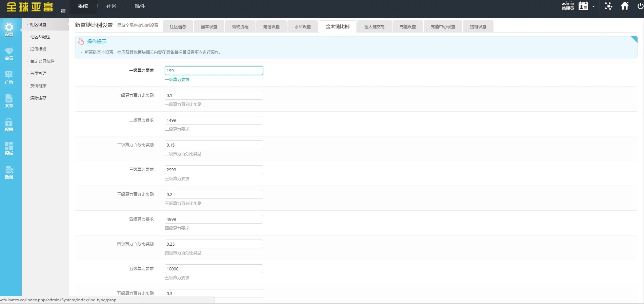This screenshot has height=304, width=644.
Task: Open the 模板 grid icon section
Action: coord(9,148)
